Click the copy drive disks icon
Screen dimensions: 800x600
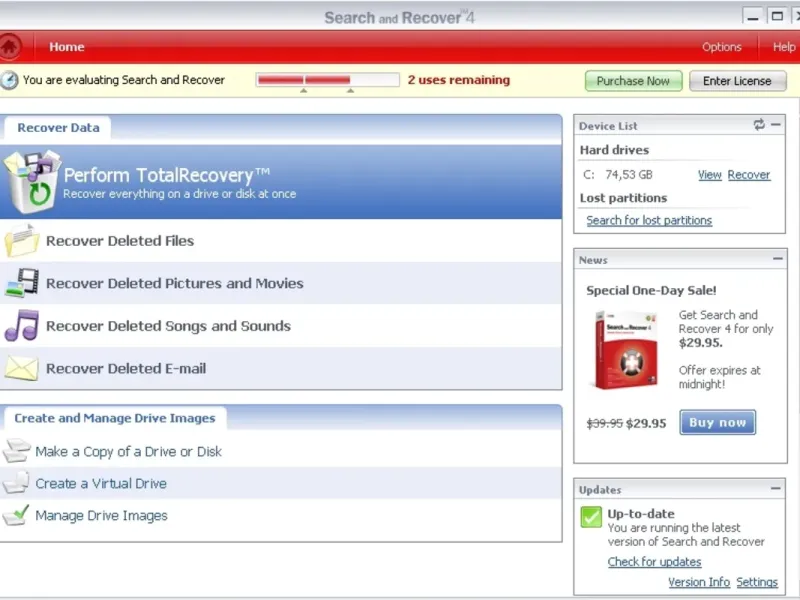click(x=16, y=451)
